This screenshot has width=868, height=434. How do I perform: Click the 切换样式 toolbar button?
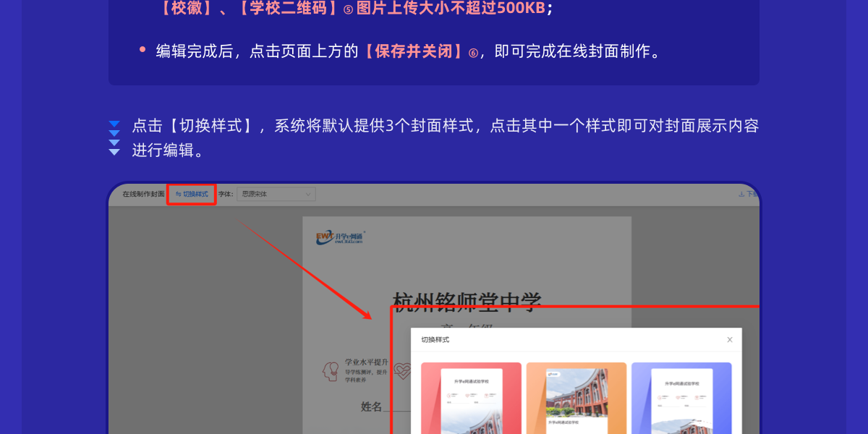192,194
